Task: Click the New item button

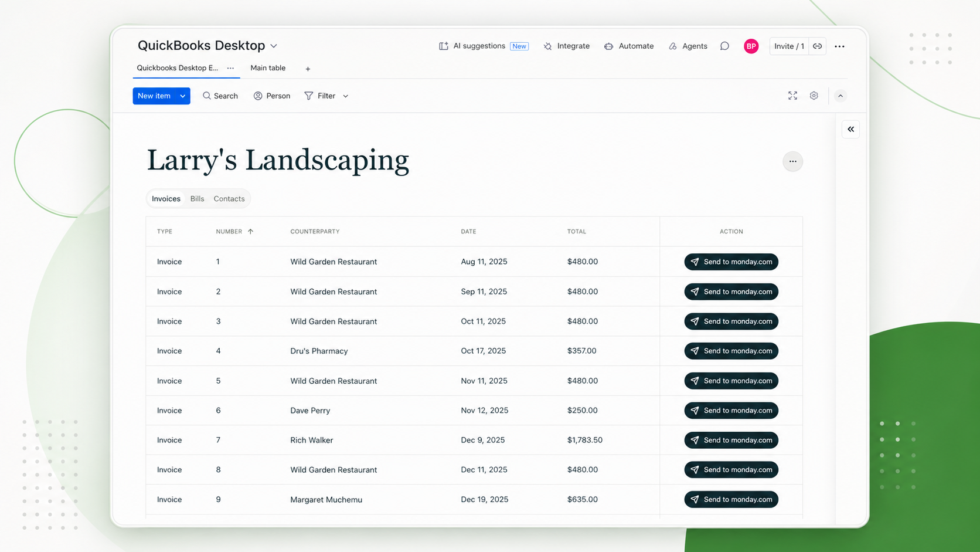Action: (x=154, y=96)
